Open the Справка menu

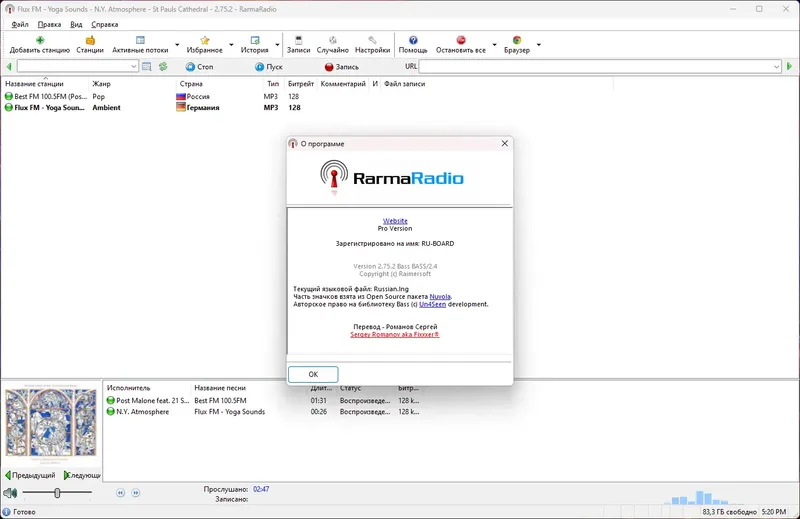[x=105, y=24]
